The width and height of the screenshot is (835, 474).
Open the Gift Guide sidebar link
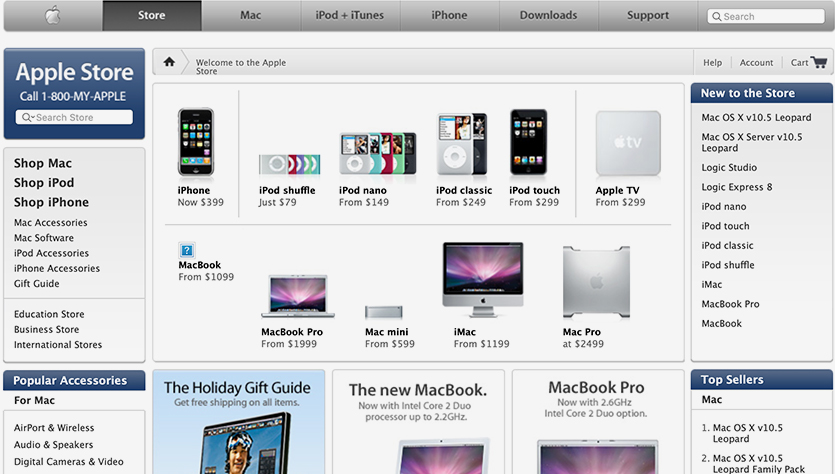tap(37, 284)
